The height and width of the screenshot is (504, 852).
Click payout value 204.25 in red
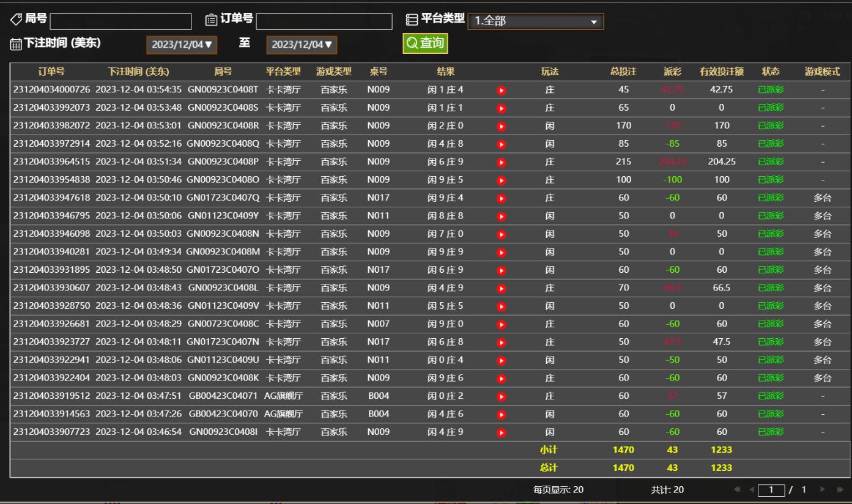click(x=672, y=162)
